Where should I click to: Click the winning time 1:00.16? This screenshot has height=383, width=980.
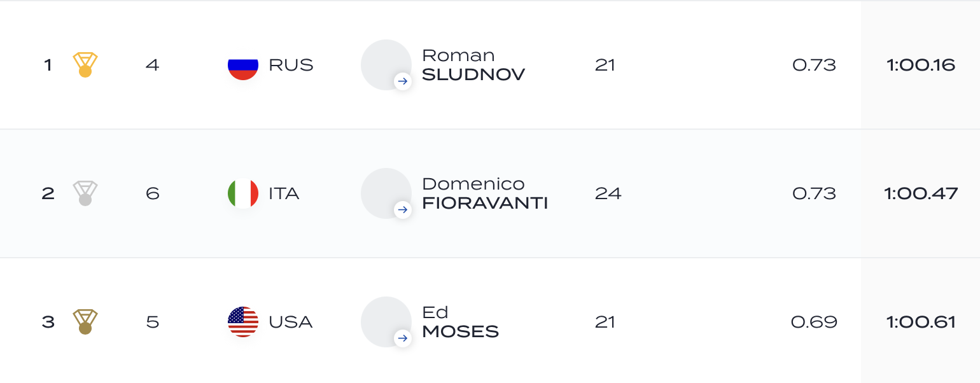(921, 66)
